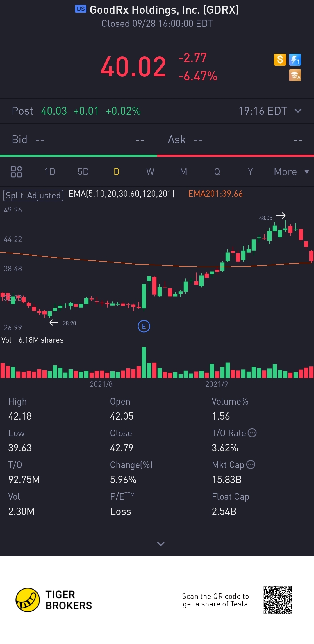This screenshot has height=644, width=314.
Task: Select the monthly M chart tab
Action: pos(183,172)
